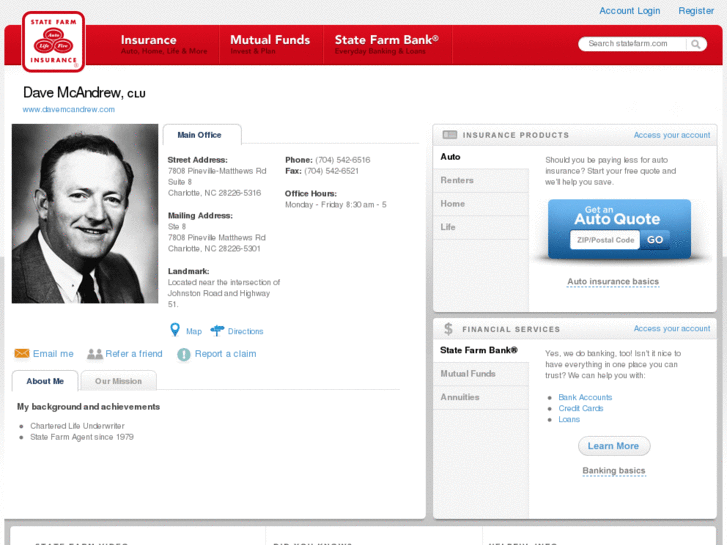Image resolution: width=727 pixels, height=545 pixels.
Task: Switch to the Our Mission tab
Action: pyautogui.click(x=118, y=381)
